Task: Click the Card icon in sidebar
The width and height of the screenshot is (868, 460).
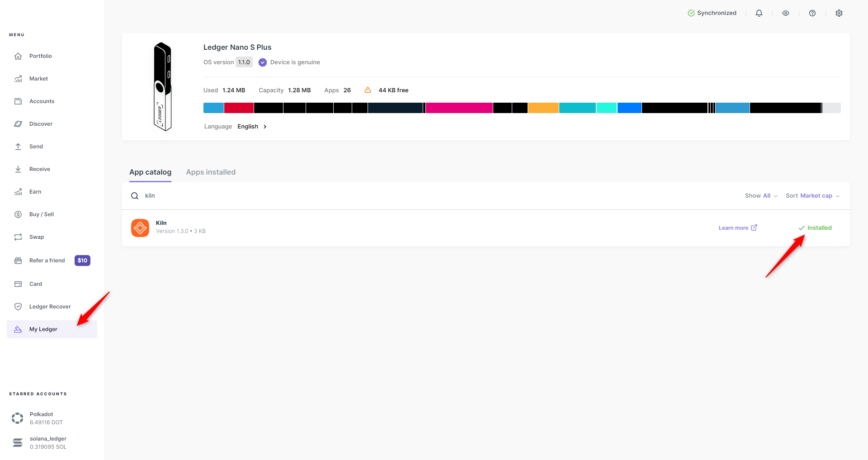Action: point(18,284)
